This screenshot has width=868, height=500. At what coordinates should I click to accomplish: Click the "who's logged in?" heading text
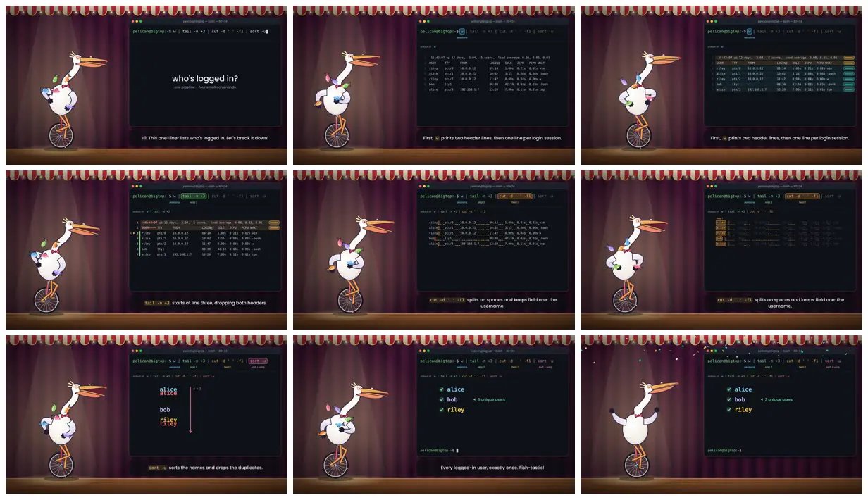pos(205,78)
